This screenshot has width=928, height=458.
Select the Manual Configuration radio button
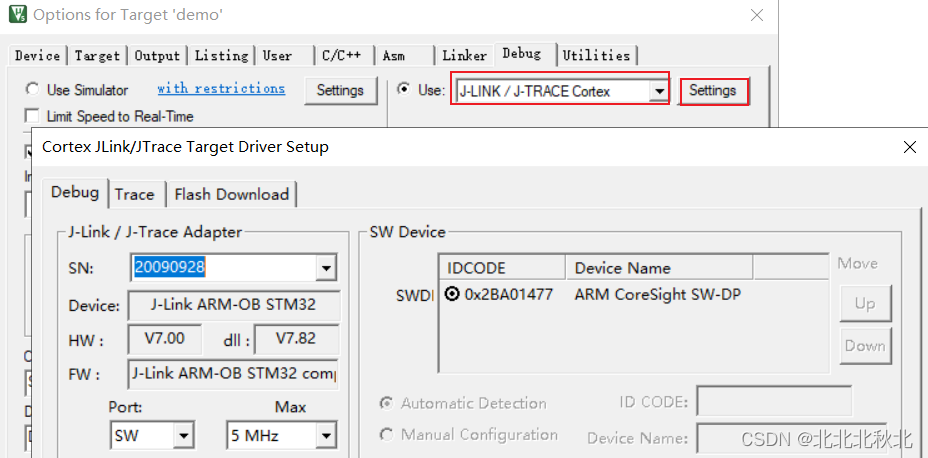click(386, 435)
